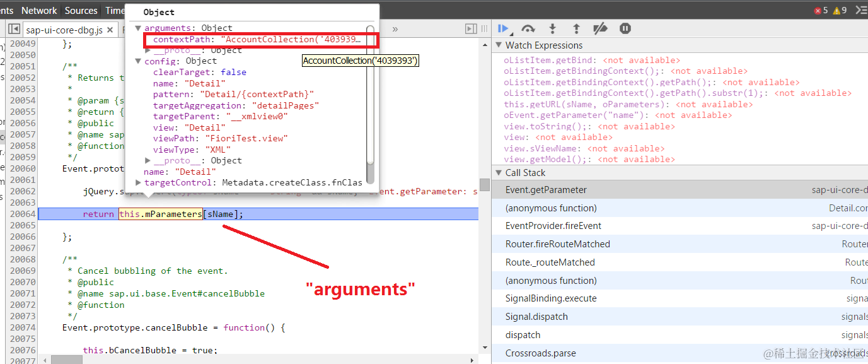This screenshot has width=868, height=364.
Task: Close the sap-ui-core-dbg.js tab
Action: pos(110,30)
